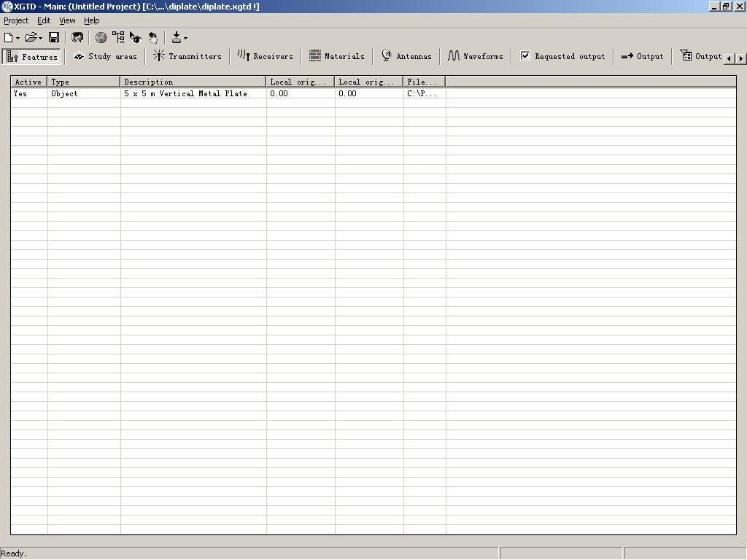Sort by the Description column header
Viewport: 747px width, 560px height.
(193, 82)
